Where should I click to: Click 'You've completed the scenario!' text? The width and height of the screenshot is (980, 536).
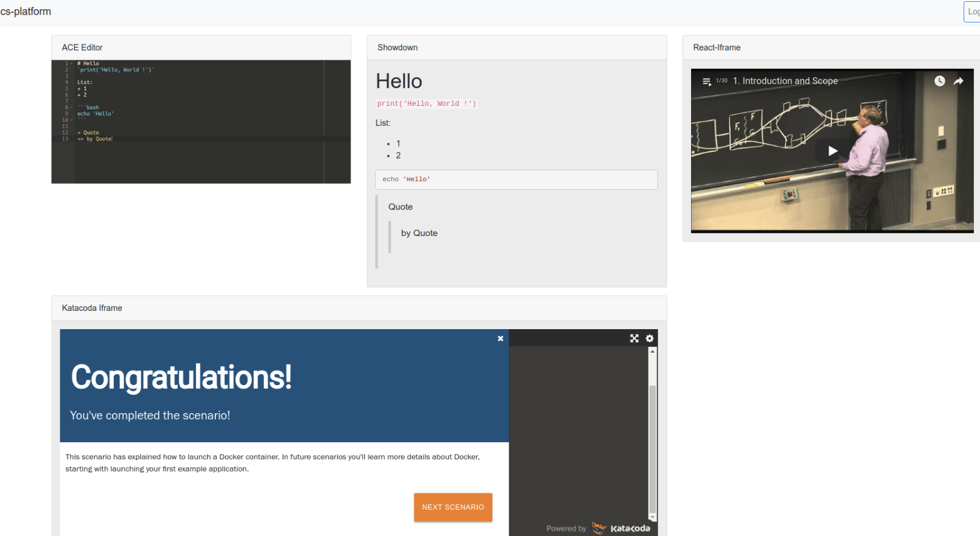click(x=150, y=416)
